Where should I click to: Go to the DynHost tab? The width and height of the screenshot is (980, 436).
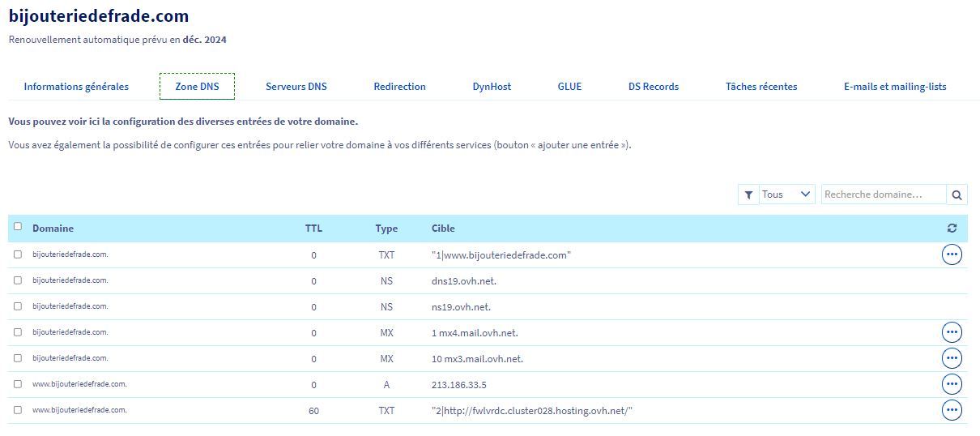(x=492, y=87)
